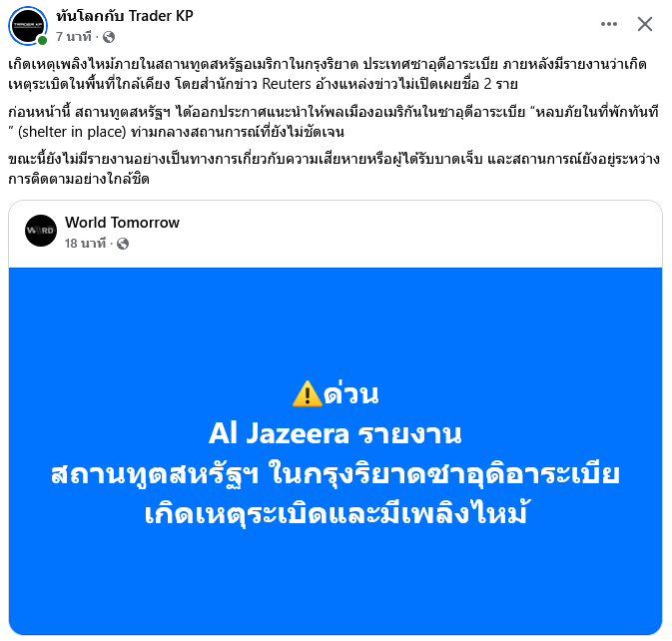Viewport: 672px width, 641px height.
Task: Click the Al Jazeera รายงาน headline line
Action: coord(336,433)
